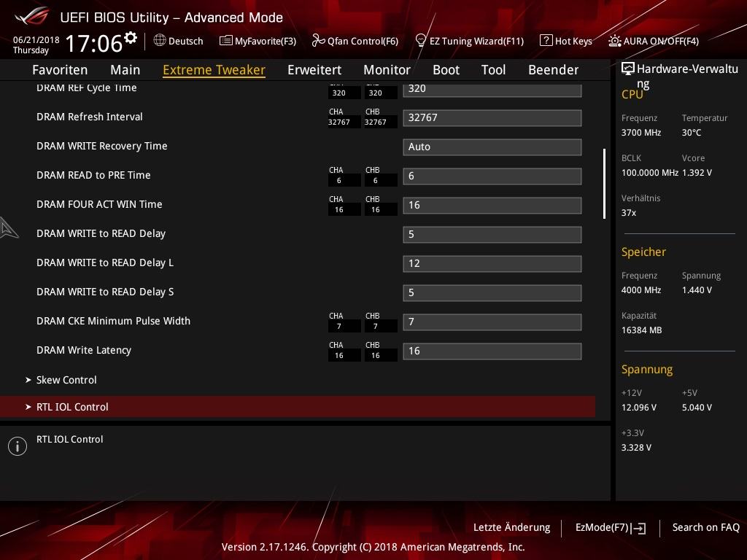Edit DRAM WRITE to READ Delay S field
The height and width of the screenshot is (560, 747).
click(492, 293)
